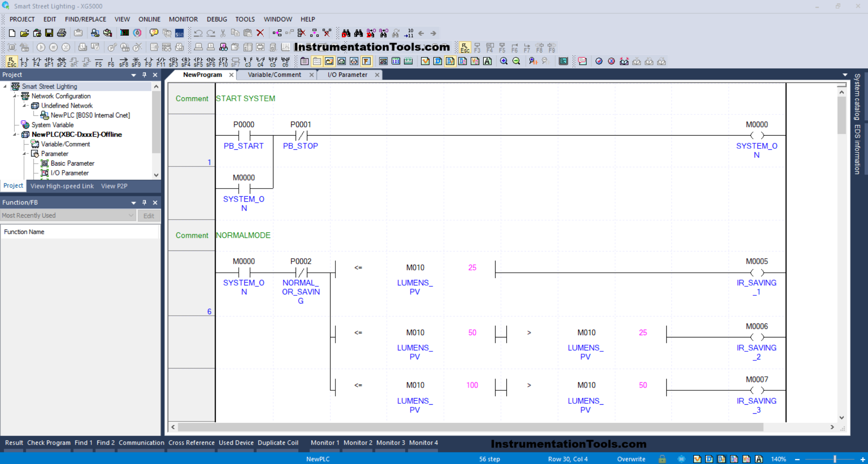Open the ONLINE menu
The width and height of the screenshot is (868, 464).
(149, 19)
